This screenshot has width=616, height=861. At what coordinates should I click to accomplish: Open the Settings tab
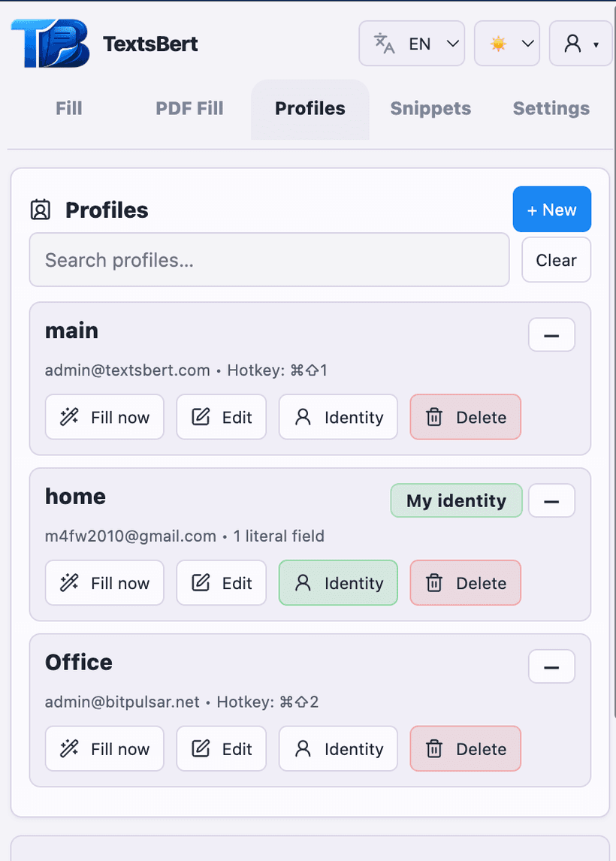click(551, 108)
